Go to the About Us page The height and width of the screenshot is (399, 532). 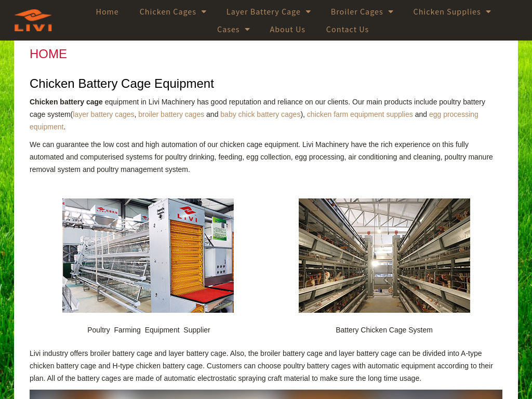[287, 30]
